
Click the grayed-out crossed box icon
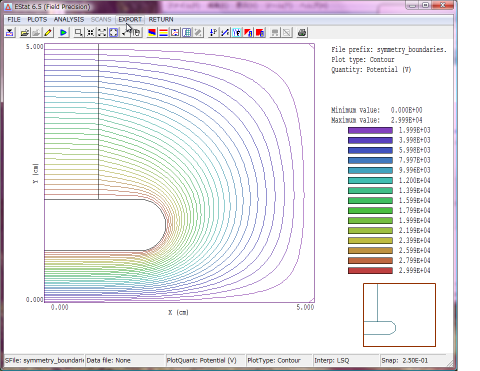[287, 33]
